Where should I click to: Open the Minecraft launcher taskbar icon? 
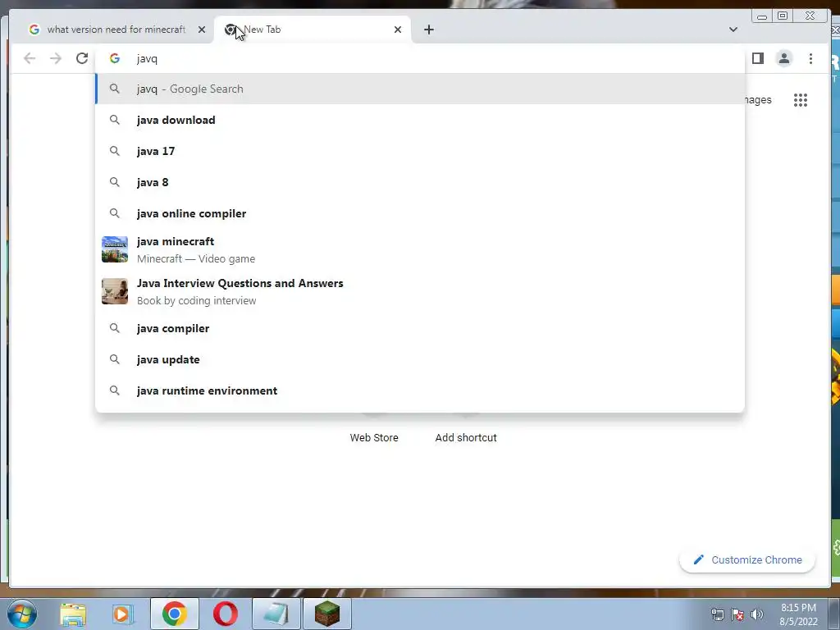(x=327, y=614)
